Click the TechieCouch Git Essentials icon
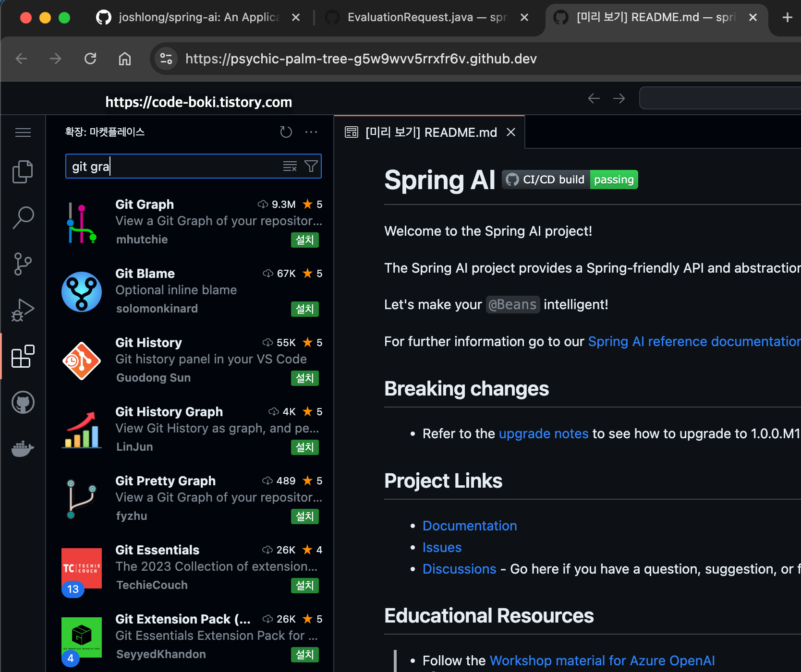801x672 pixels. click(82, 568)
